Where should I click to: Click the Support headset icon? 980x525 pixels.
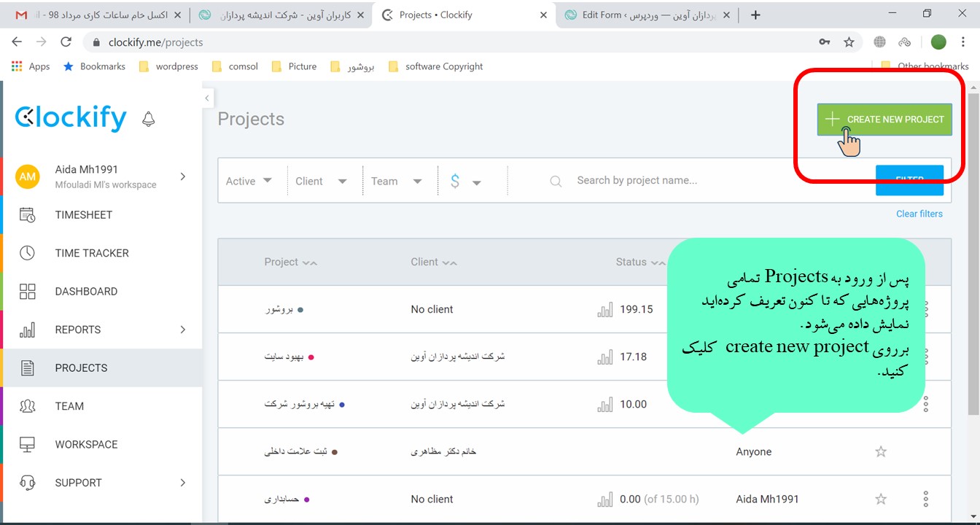(27, 483)
